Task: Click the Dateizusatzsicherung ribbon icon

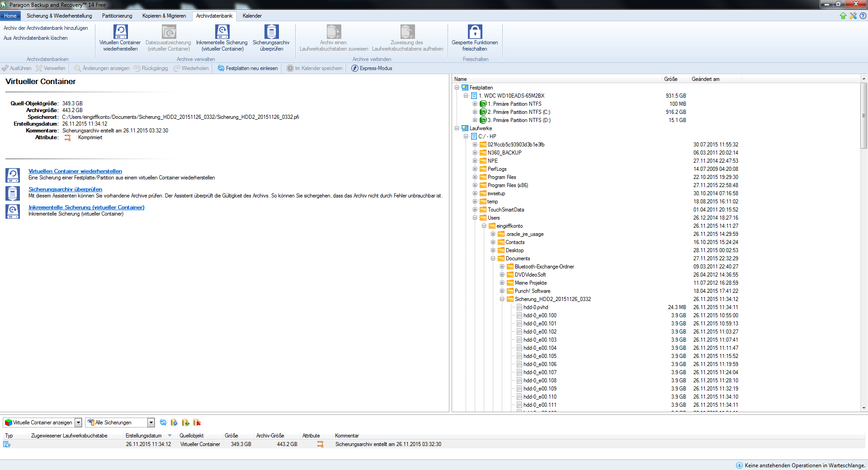Action: click(169, 32)
